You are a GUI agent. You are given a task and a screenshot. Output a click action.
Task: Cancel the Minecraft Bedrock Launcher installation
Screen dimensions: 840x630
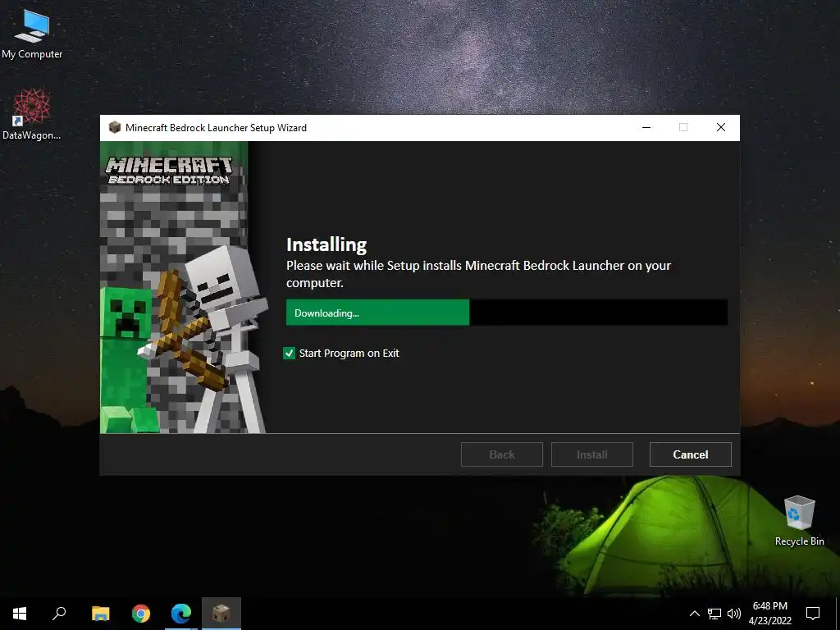click(690, 454)
